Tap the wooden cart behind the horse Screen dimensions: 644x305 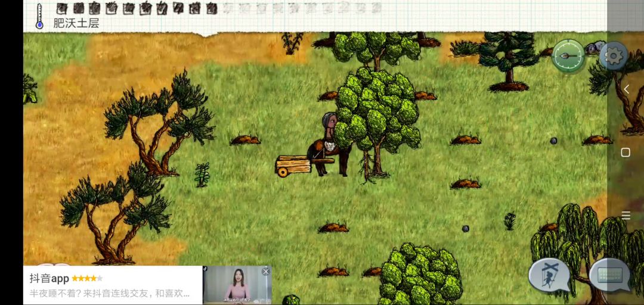click(293, 166)
